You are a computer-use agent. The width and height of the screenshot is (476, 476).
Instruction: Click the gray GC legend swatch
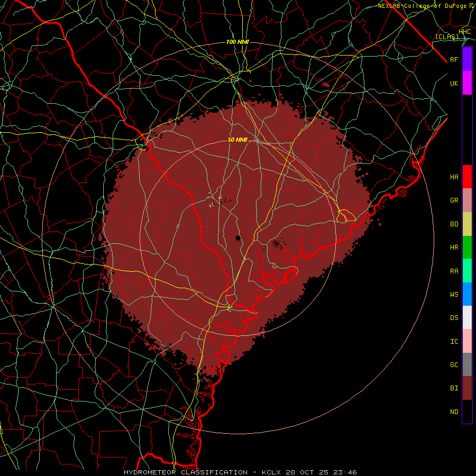click(467, 364)
